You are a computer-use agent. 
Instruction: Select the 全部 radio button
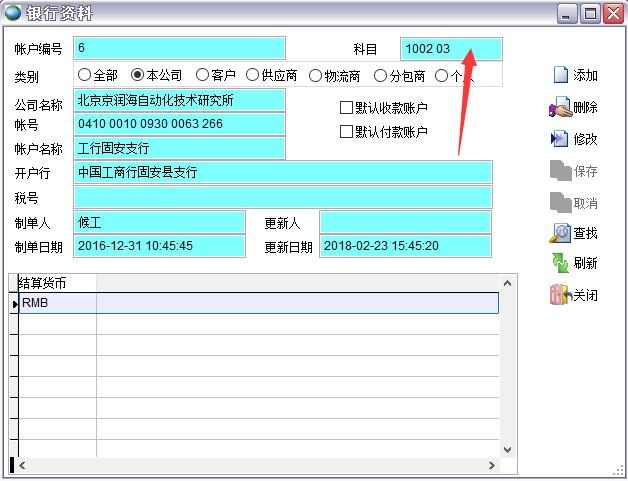[84, 75]
